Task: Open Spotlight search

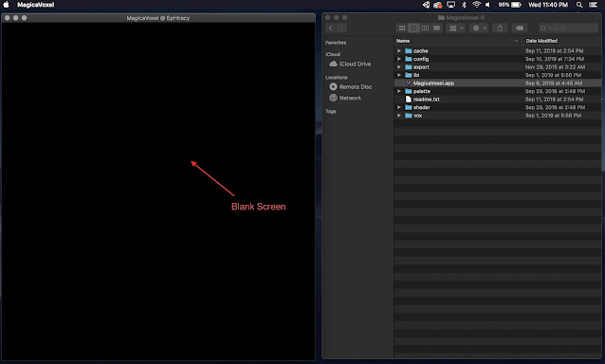Action: pyautogui.click(x=579, y=5)
